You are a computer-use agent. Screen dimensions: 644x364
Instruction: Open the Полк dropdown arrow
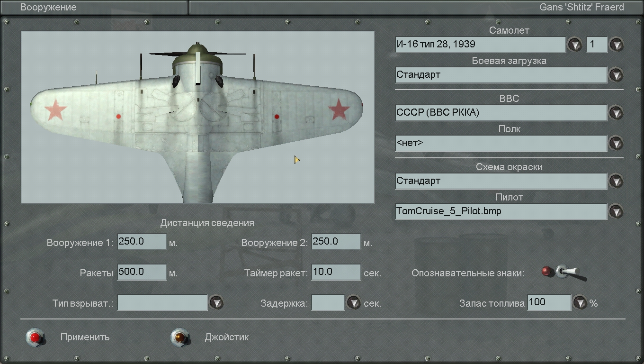(x=616, y=143)
